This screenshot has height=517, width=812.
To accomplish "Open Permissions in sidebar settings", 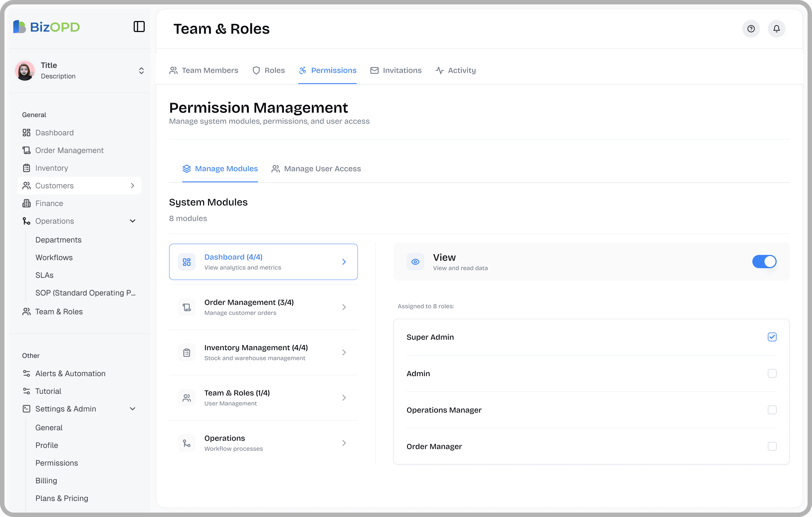I will [57, 463].
